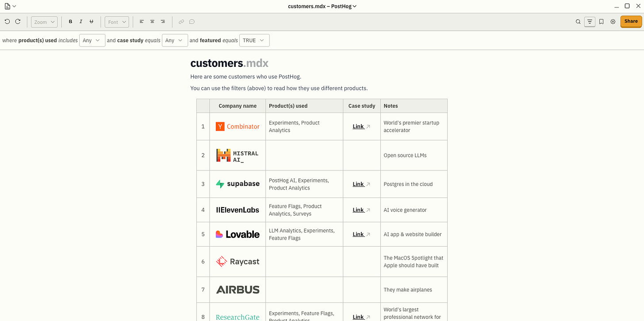Click the bookmark icon
This screenshot has height=321, width=644.
tap(602, 22)
